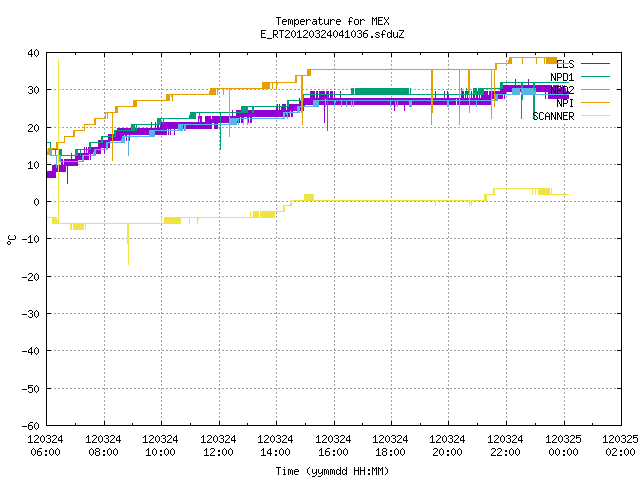Click the y-axis tick label 0
This screenshot has height=480, width=640.
(37, 202)
